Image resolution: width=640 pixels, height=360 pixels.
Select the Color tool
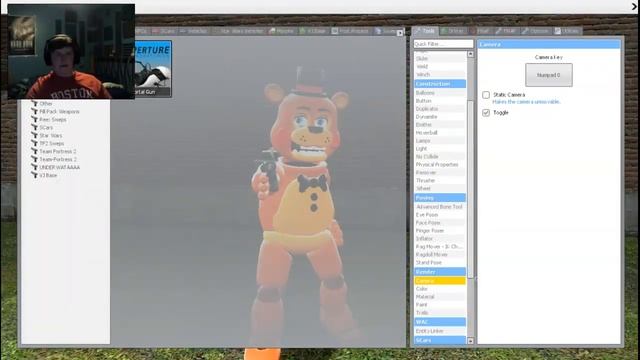point(440,289)
